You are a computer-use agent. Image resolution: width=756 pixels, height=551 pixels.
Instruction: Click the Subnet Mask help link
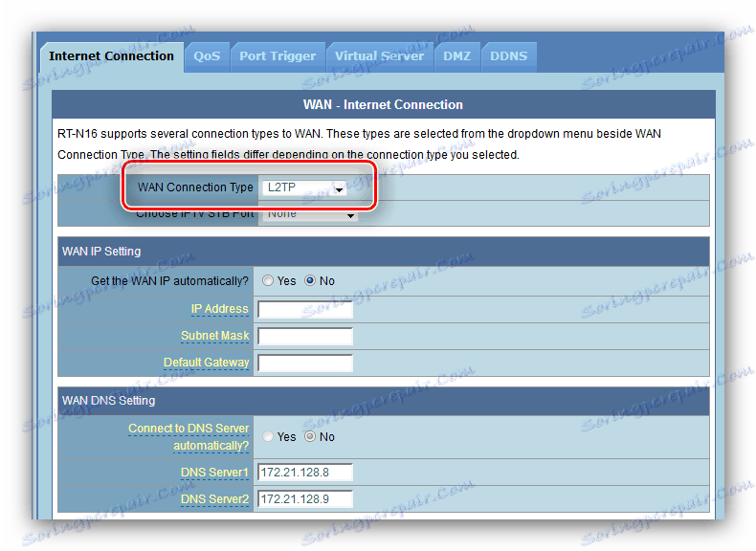pos(215,336)
